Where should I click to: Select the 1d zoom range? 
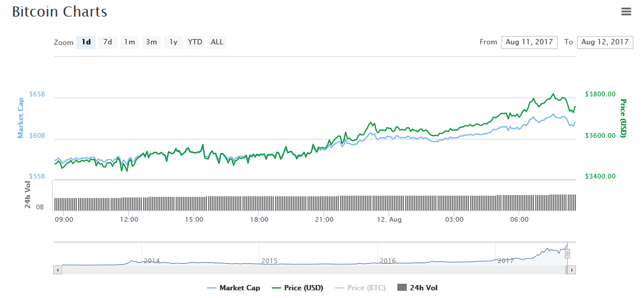pyautogui.click(x=86, y=42)
